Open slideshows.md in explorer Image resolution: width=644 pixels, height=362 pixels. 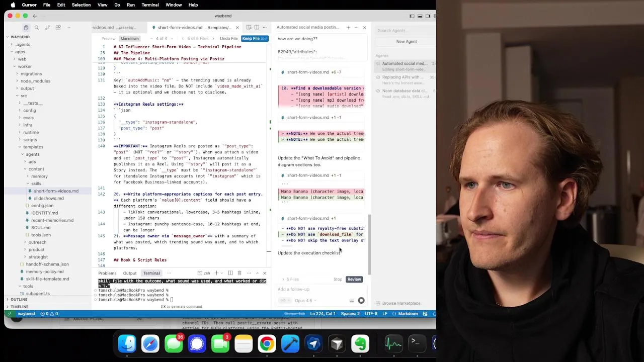(49, 199)
